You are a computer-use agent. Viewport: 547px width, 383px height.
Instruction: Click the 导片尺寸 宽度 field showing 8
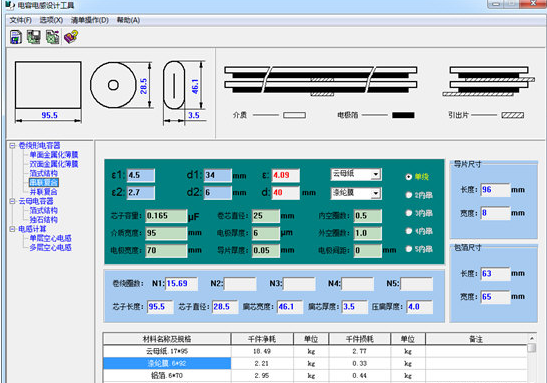[495, 213]
